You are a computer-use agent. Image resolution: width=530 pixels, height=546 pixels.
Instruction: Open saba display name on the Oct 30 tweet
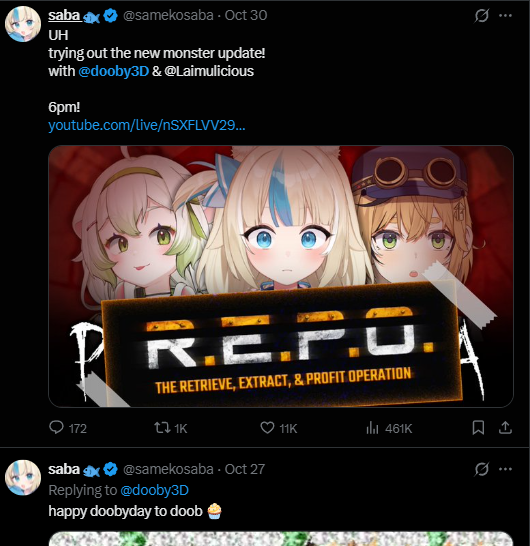click(64, 15)
